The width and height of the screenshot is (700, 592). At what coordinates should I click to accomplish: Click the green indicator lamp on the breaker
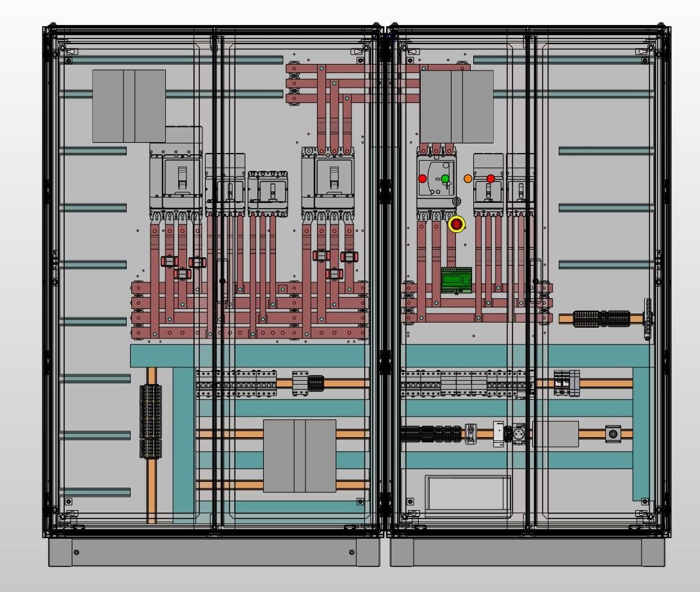(445, 179)
